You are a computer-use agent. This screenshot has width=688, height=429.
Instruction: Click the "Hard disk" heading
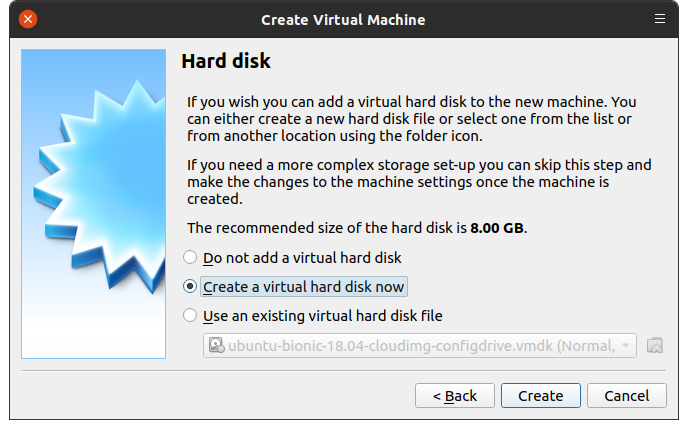pos(226,62)
